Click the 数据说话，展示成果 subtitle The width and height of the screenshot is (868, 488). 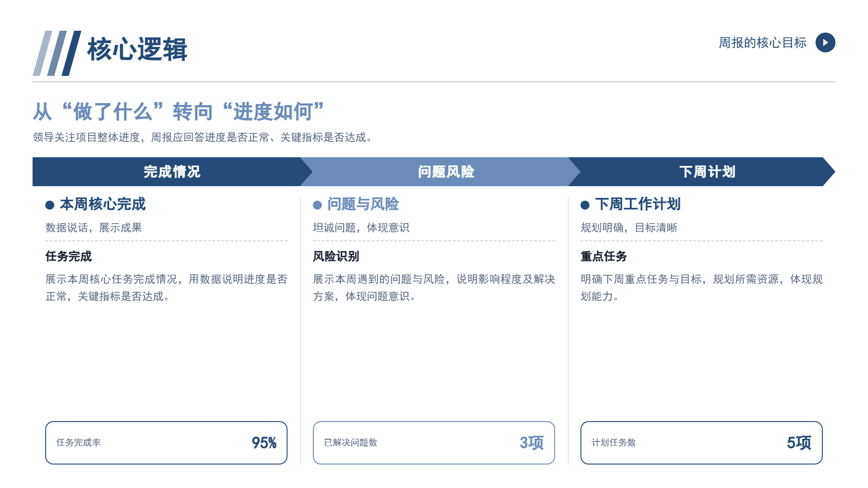[x=94, y=228]
